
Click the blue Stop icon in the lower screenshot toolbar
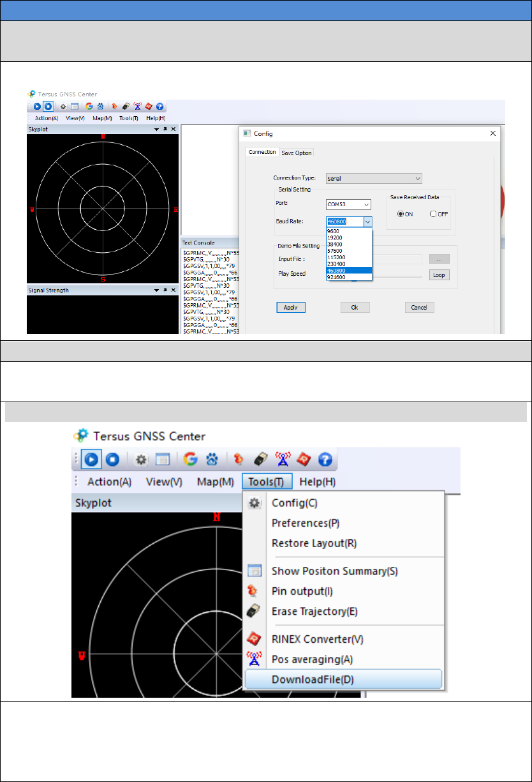click(x=112, y=459)
